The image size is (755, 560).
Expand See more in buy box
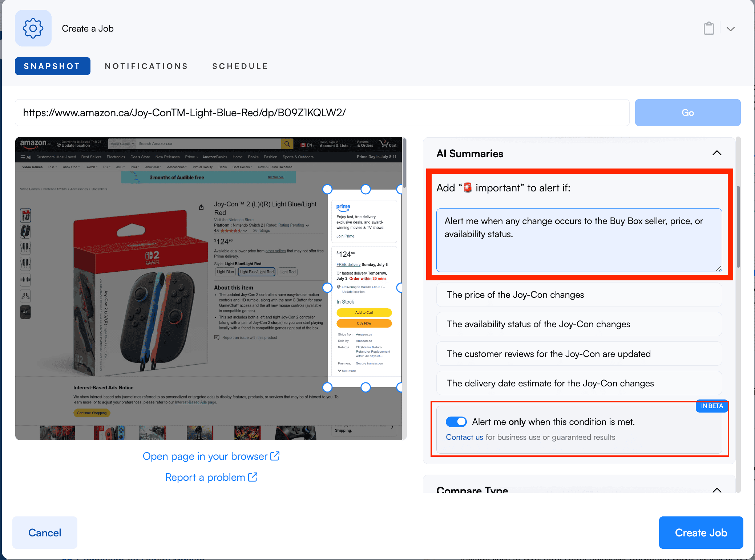pyautogui.click(x=347, y=371)
